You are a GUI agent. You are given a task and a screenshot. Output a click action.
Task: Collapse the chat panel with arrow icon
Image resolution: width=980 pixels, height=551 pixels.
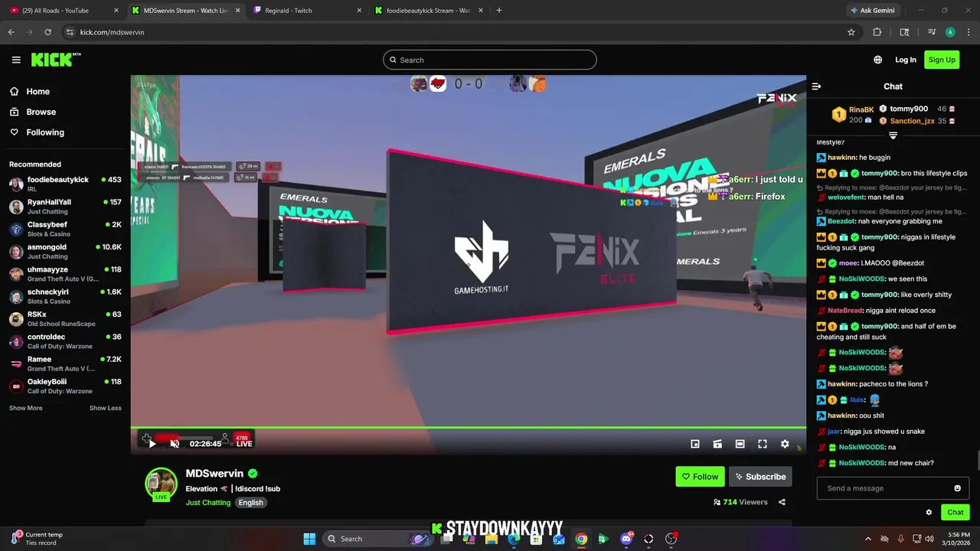(816, 86)
